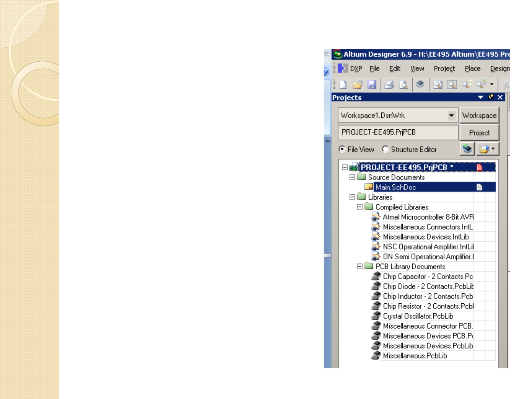Open the View menu
This screenshot has height=399, width=532.
coord(417,69)
